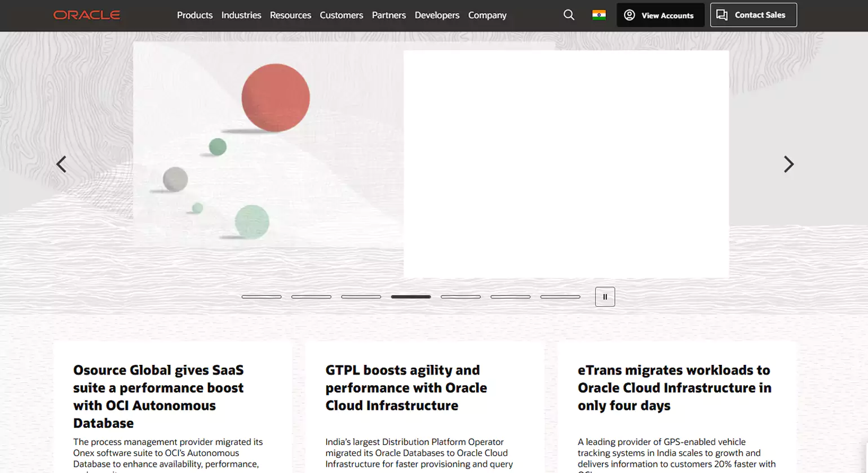Image resolution: width=868 pixels, height=473 pixels.
Task: Click the Oracle logo
Action: point(87,15)
